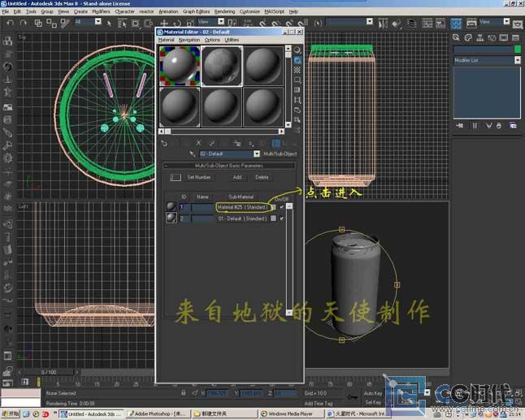Click the Delete sub-material button

tap(262, 177)
